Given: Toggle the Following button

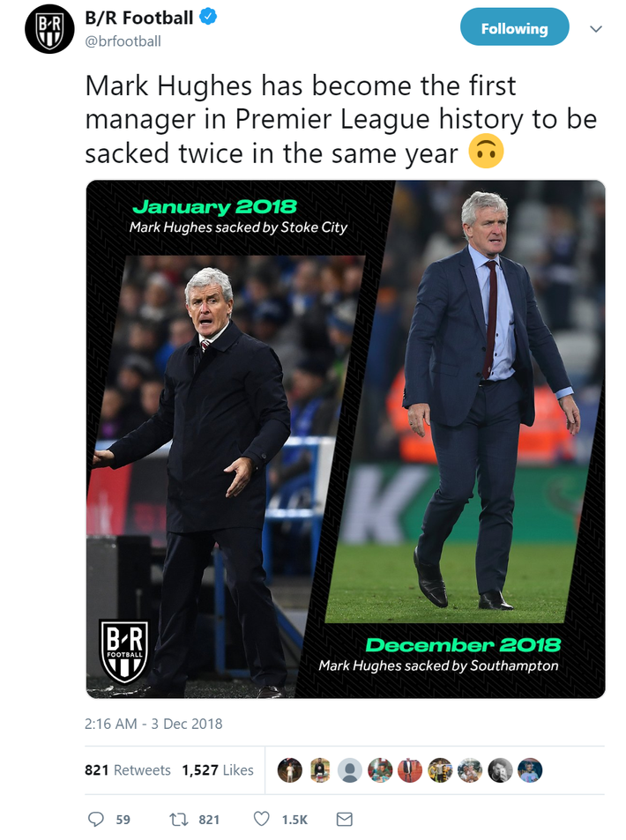Looking at the screenshot, I should [514, 29].
